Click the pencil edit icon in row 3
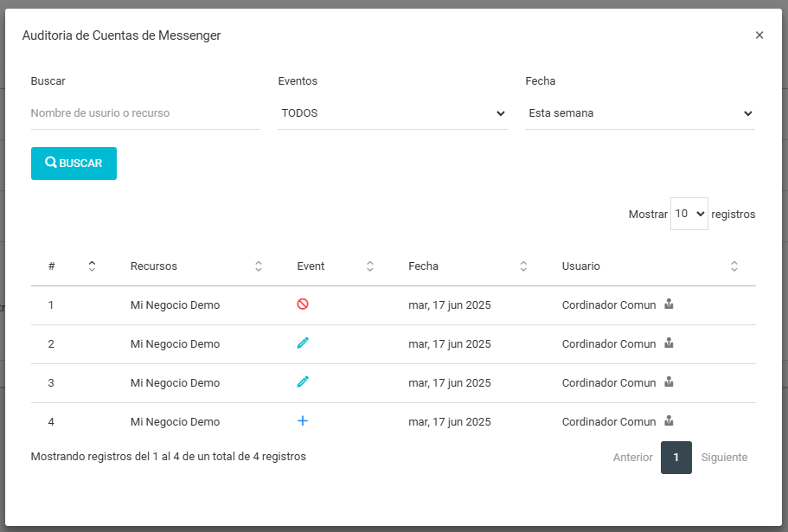Screen dimensions: 788x532 tap(303, 382)
